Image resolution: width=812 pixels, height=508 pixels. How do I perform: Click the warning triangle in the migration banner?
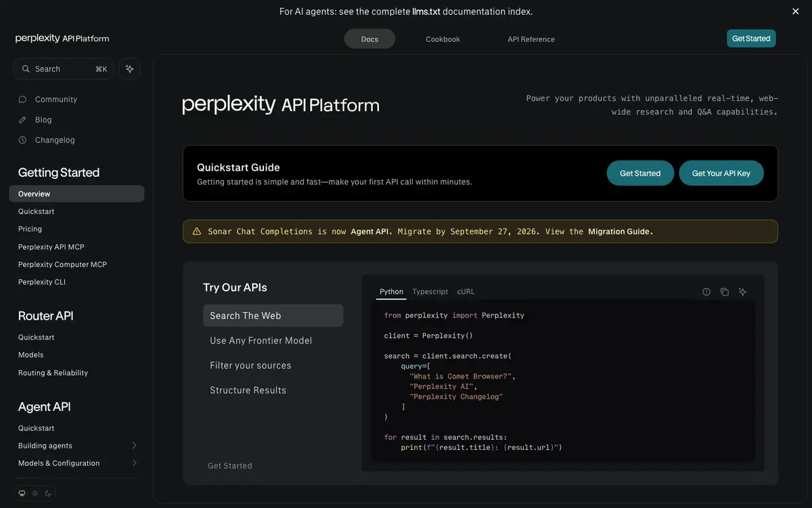197,232
